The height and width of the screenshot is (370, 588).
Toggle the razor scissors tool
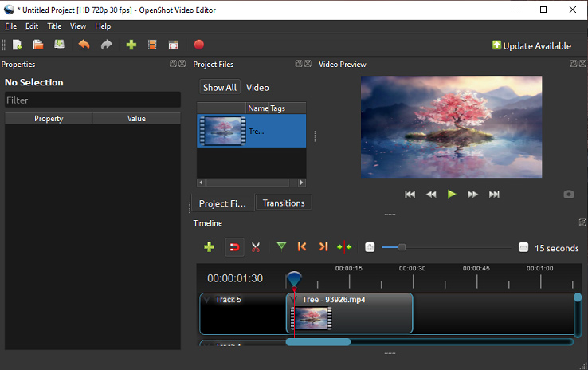[256, 247]
